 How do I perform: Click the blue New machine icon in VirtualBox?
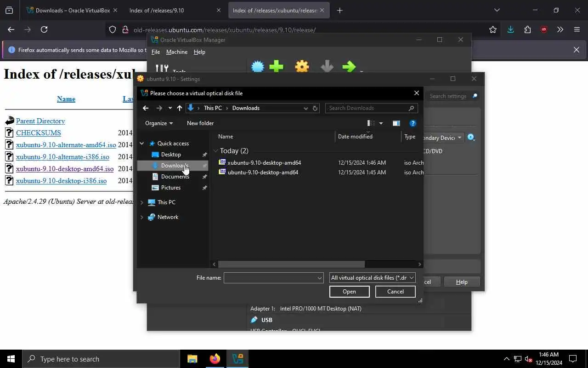(x=258, y=67)
